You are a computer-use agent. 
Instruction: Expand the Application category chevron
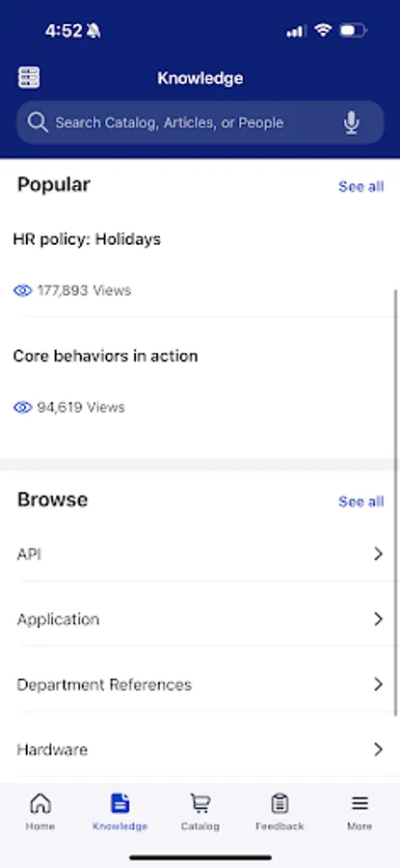379,619
